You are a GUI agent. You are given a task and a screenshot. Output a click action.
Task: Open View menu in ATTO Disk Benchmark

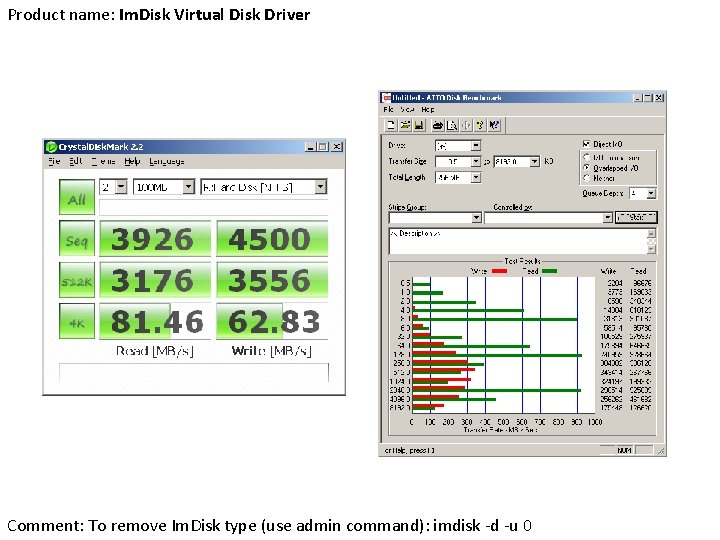click(x=407, y=109)
